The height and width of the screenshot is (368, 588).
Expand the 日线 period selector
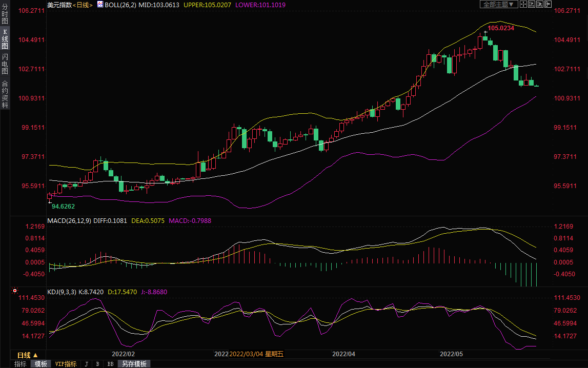27,355
